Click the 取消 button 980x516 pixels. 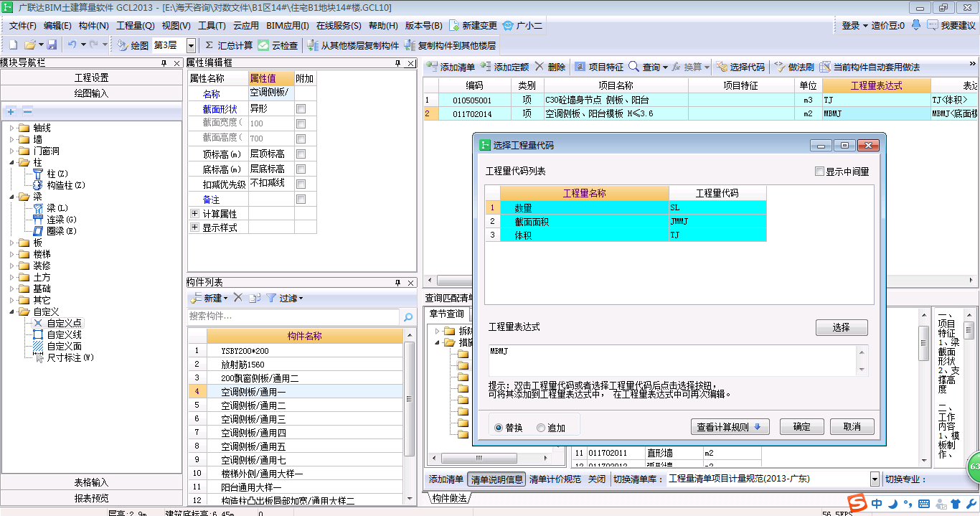[852, 426]
